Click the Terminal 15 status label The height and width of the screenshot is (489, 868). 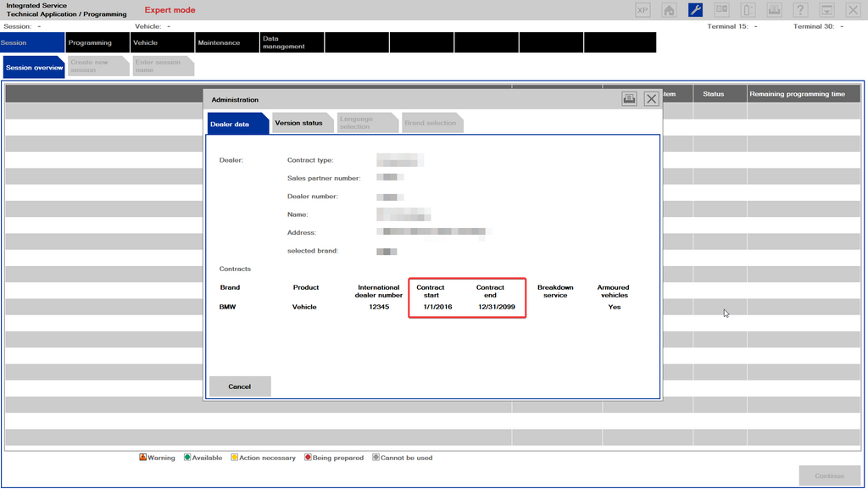tap(727, 26)
